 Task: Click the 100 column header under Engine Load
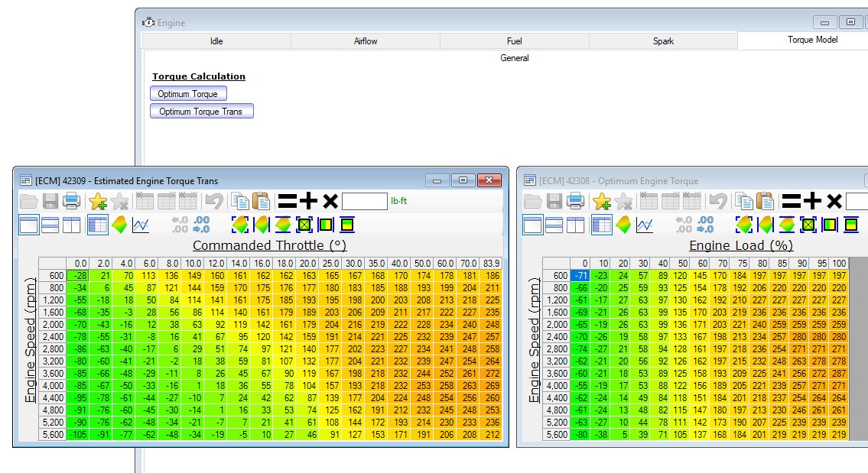839,264
